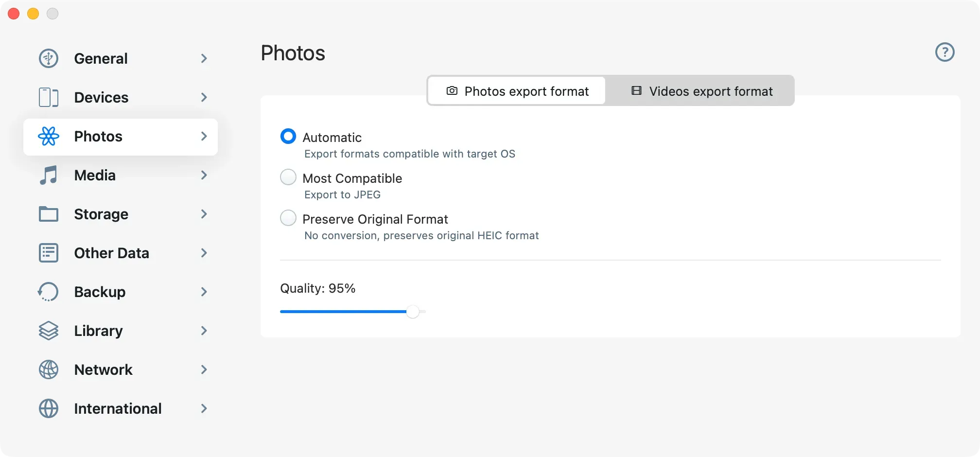Screen dimensions: 980x457
Task: Click the General settings gear icon
Action: click(x=48, y=58)
